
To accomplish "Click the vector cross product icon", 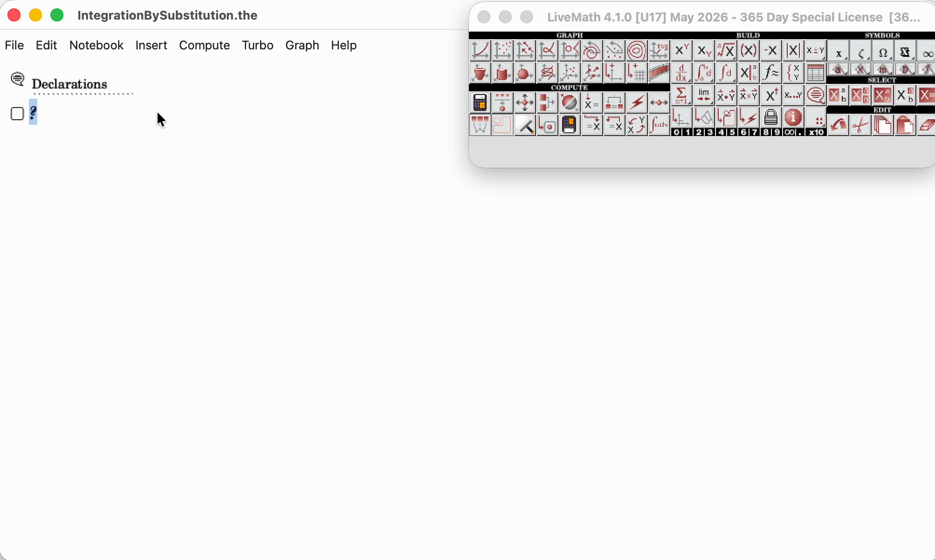I will click(749, 95).
